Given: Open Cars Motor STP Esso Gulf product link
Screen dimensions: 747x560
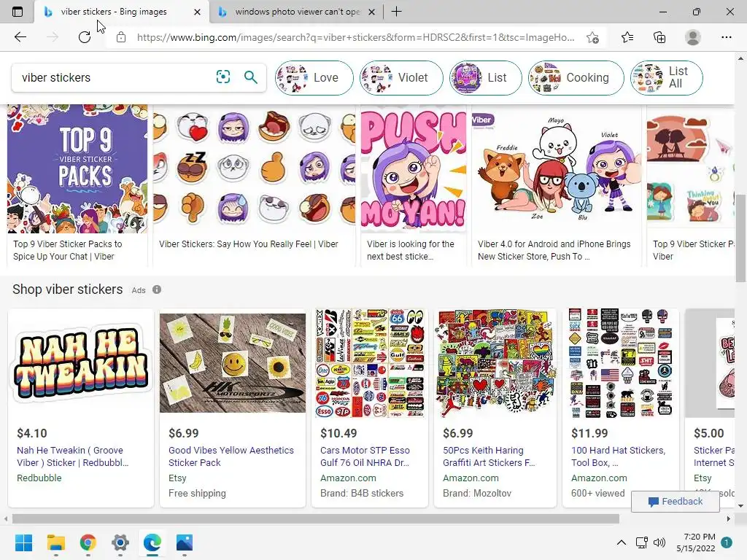Looking at the screenshot, I should click(x=365, y=456).
